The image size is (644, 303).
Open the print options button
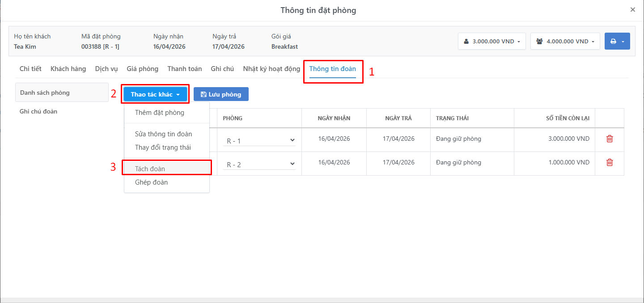pos(617,41)
